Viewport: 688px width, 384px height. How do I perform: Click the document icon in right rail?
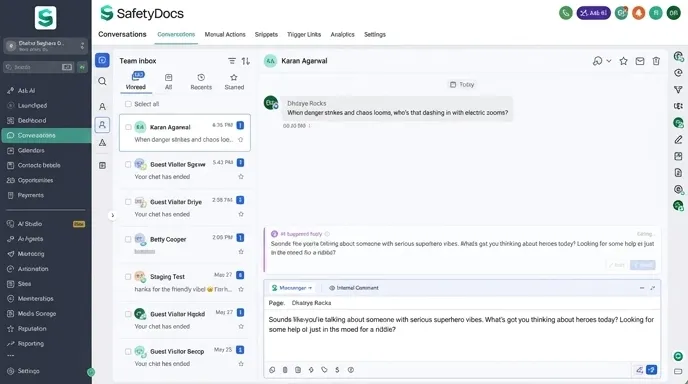tap(678, 172)
